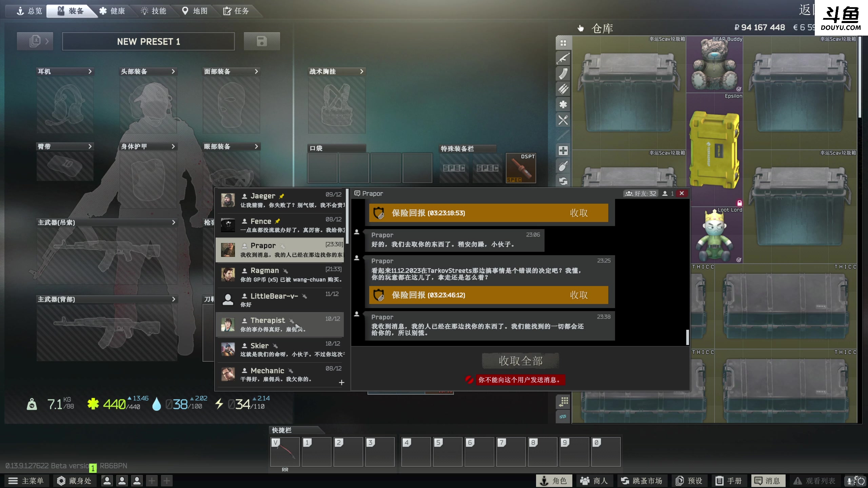
Task: Open the 跳蚤市场 flea market
Action: coord(642,481)
